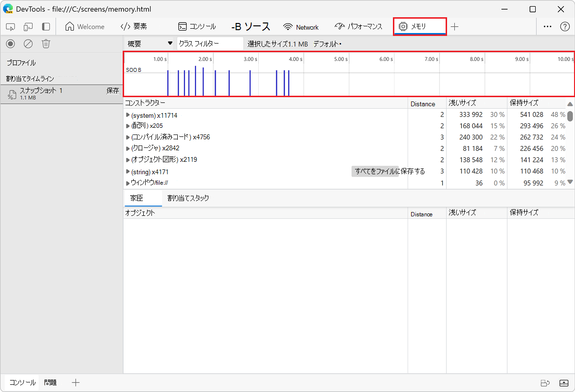
Task: Click the plus icon to add tool tab
Action: 455,27
